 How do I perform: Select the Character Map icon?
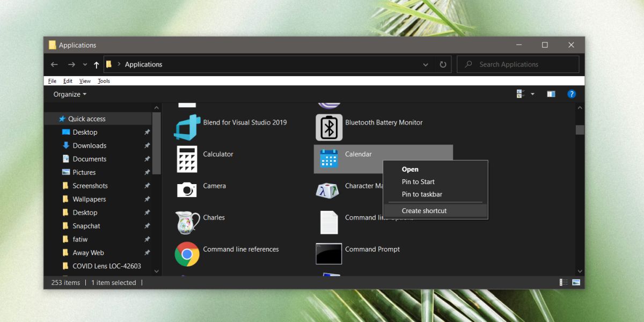point(328,190)
